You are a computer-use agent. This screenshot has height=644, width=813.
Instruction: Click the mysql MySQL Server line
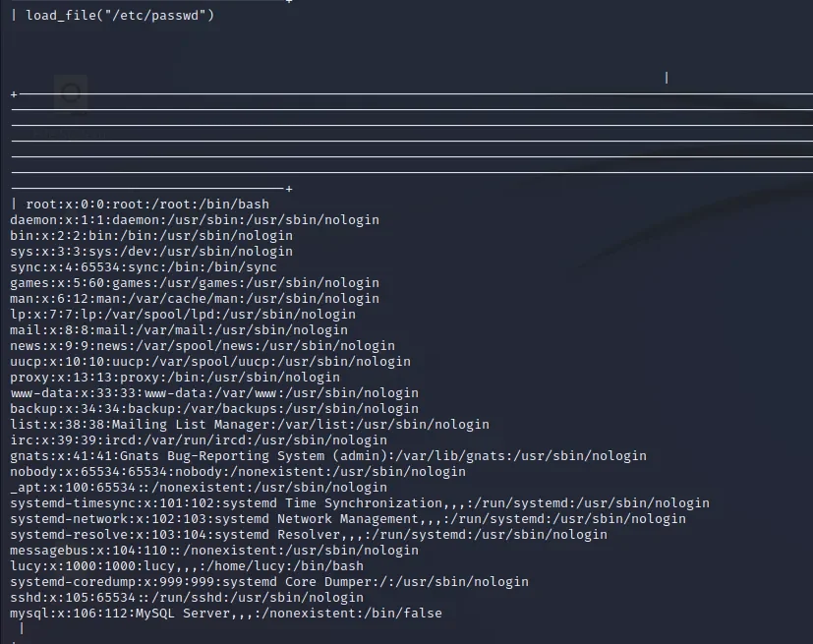(225, 614)
